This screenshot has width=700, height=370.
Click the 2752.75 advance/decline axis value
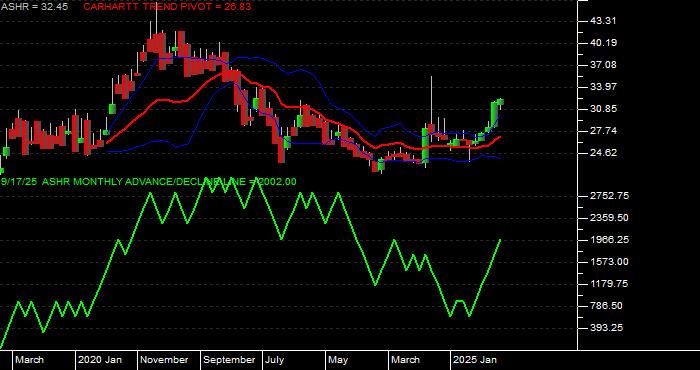[609, 196]
